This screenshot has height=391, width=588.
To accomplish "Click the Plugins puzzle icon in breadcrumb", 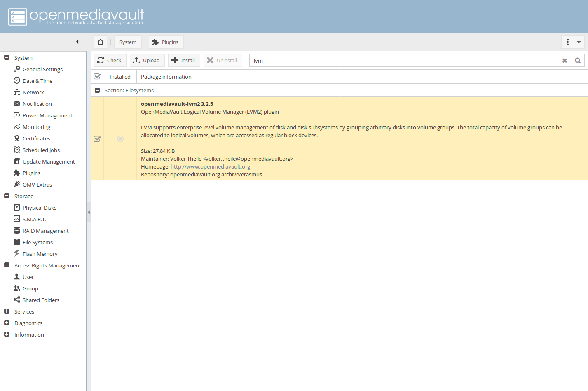I will 155,42.
